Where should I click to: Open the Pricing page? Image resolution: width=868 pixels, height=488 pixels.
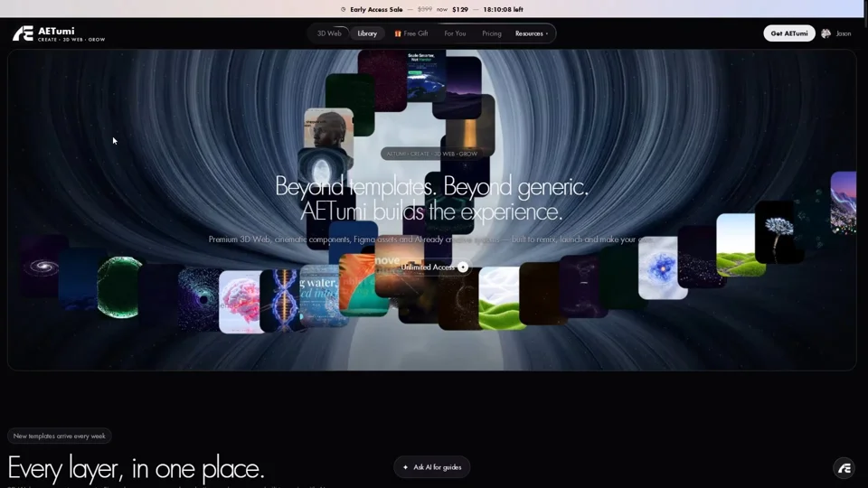[x=492, y=33]
